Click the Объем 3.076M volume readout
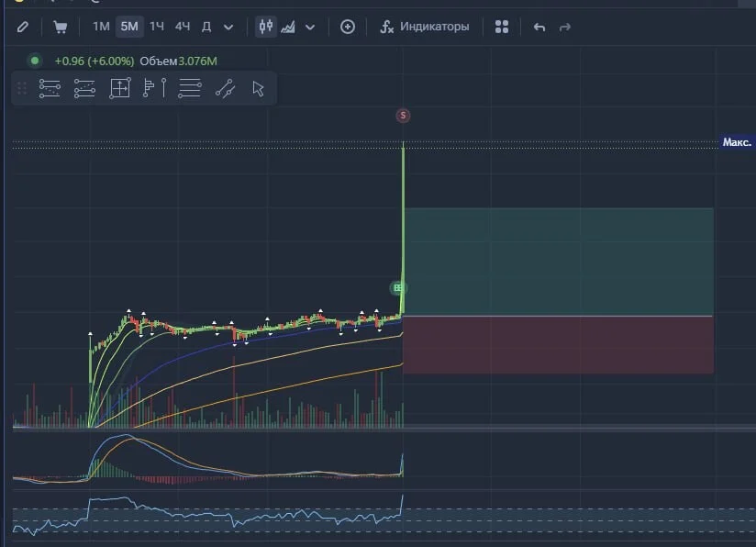 click(x=178, y=61)
